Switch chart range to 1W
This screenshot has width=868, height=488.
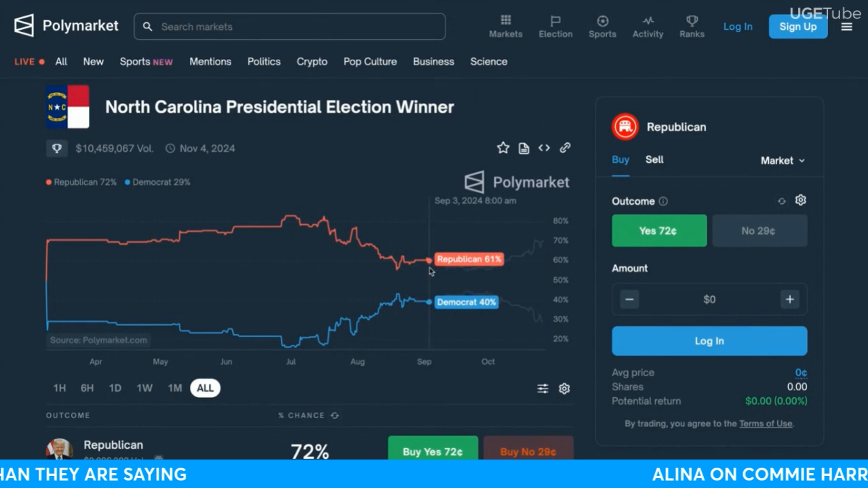144,388
